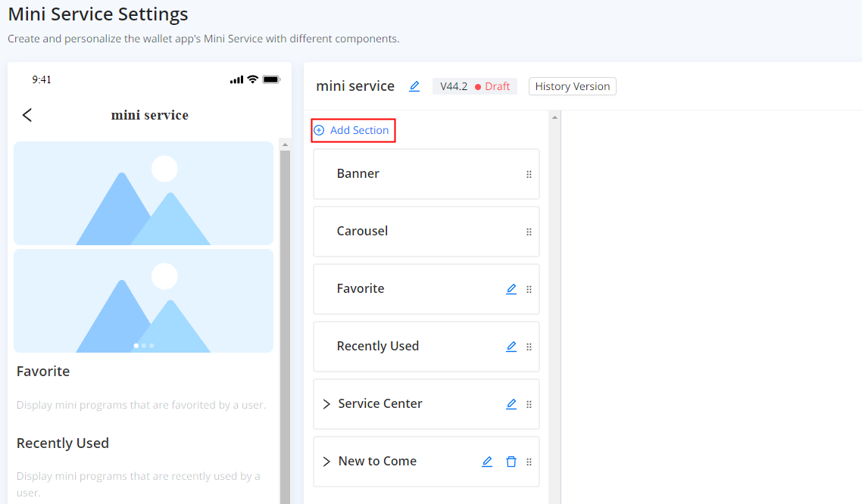This screenshot has width=862, height=504.
Task: Edit the Favorite section
Action: (511, 289)
